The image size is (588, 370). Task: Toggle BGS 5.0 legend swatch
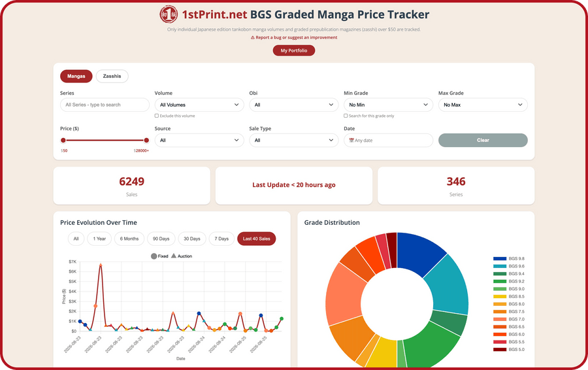pyautogui.click(x=500, y=349)
